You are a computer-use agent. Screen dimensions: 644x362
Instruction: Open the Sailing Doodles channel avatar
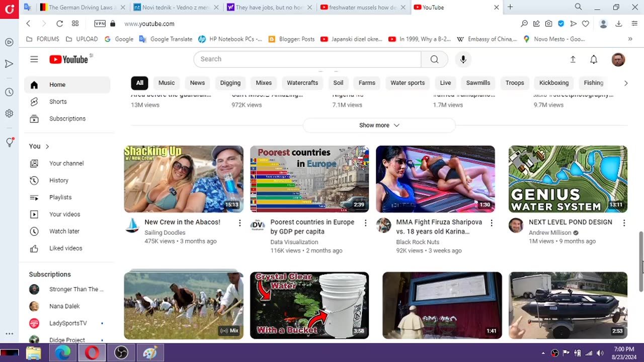pos(132,225)
